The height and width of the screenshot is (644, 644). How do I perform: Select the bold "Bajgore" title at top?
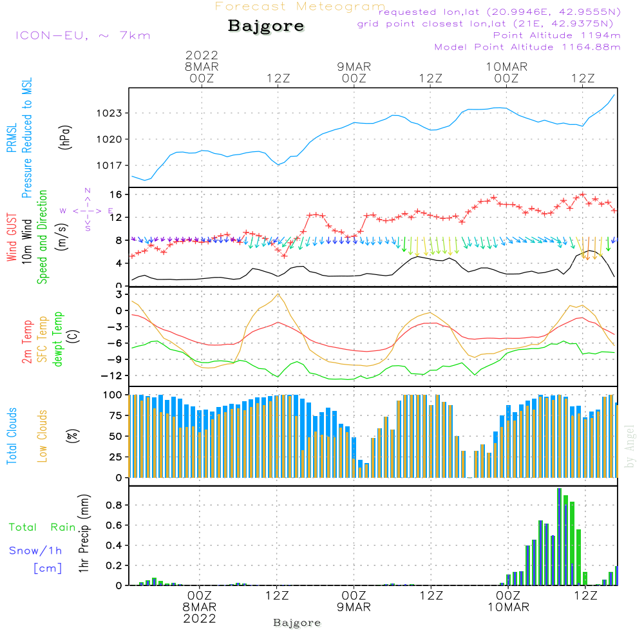[266, 26]
